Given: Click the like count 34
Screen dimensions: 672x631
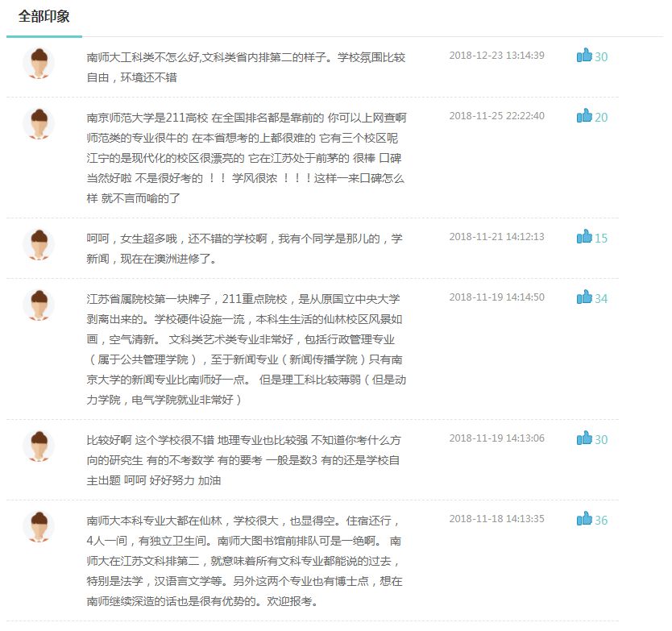Looking at the screenshot, I should [601, 299].
